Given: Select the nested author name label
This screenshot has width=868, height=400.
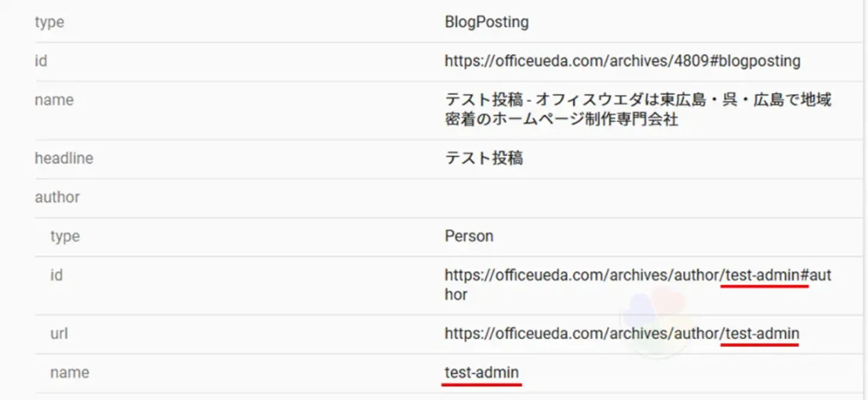Looking at the screenshot, I should tap(70, 373).
